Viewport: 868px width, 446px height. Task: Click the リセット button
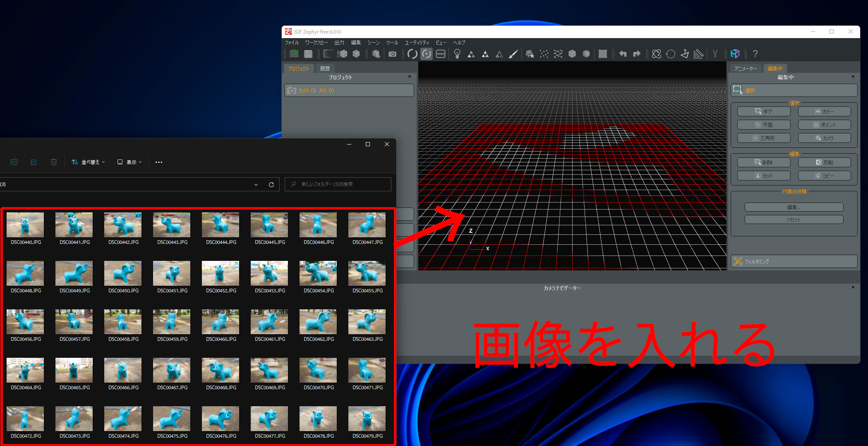[x=794, y=219]
